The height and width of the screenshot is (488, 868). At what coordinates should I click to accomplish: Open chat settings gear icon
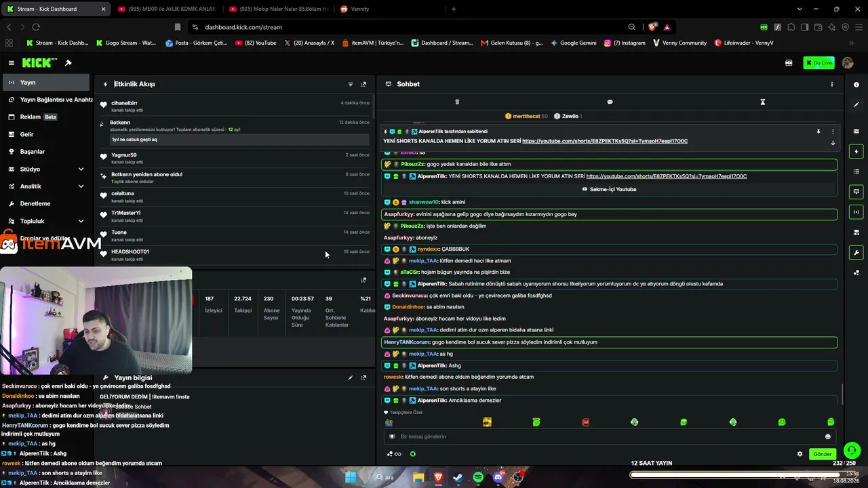tap(800, 454)
